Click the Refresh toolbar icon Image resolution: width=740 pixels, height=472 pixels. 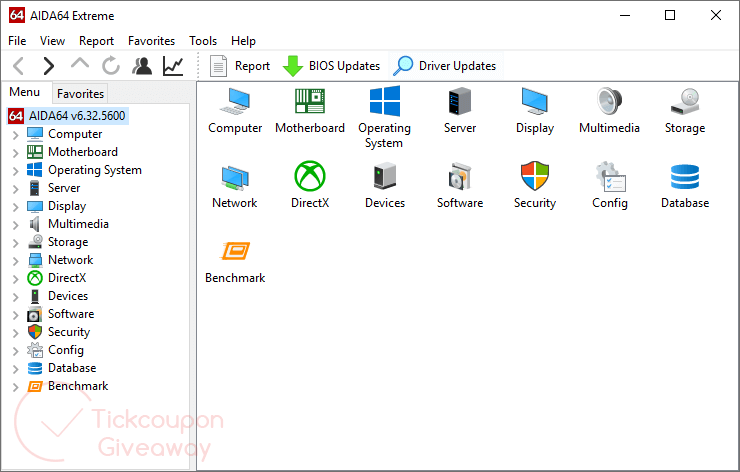(x=111, y=66)
